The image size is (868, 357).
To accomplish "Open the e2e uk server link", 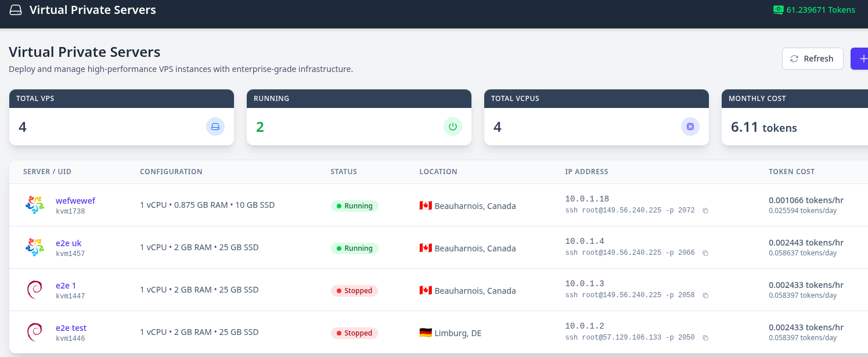I will point(69,243).
